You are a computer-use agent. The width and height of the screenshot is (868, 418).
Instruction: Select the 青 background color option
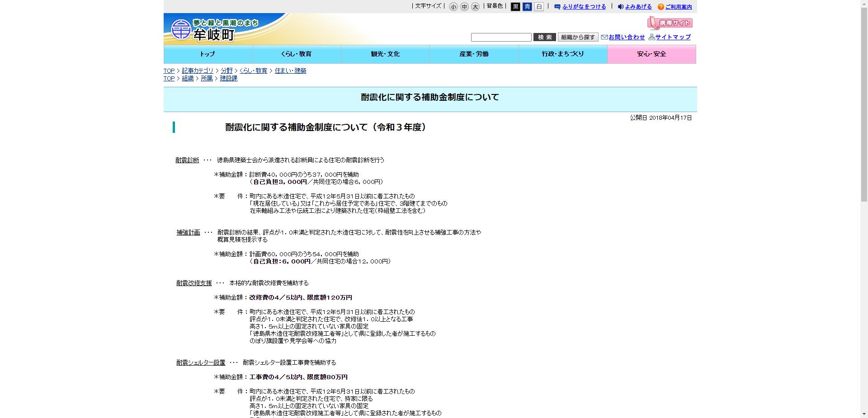528,6
